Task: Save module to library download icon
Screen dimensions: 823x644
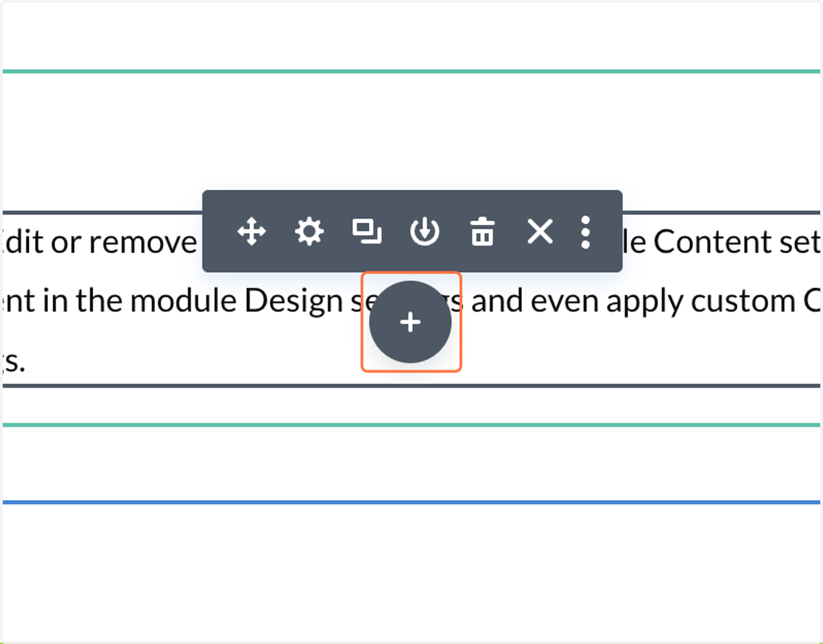Action: (425, 232)
